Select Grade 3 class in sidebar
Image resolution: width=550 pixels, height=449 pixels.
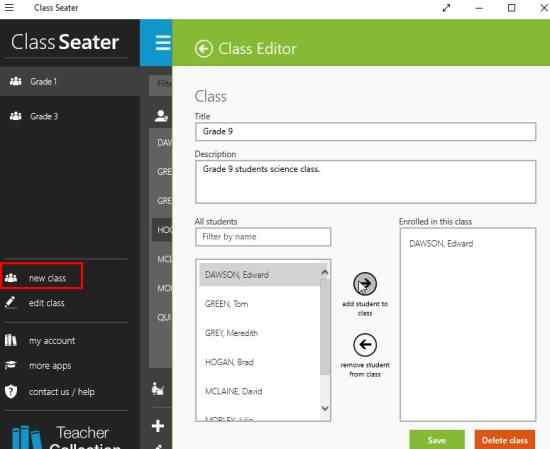pos(70,116)
